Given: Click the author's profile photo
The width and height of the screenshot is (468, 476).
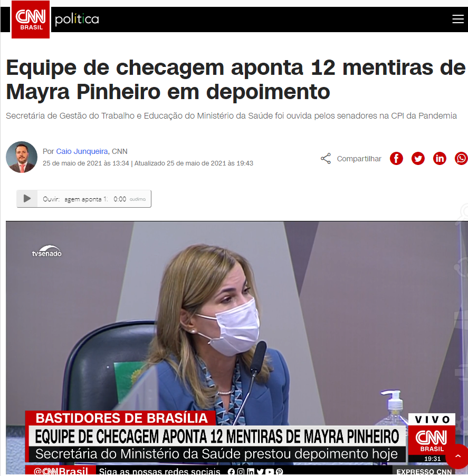Looking at the screenshot, I should pos(22,157).
